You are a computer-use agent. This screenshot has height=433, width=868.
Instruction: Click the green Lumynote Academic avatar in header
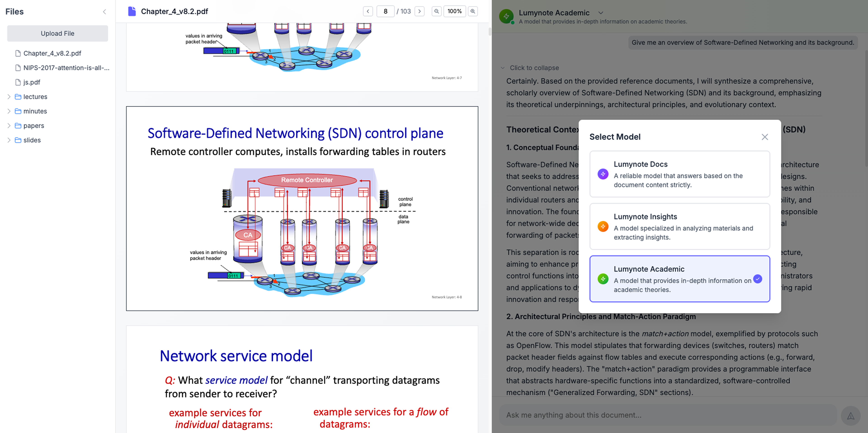point(506,16)
